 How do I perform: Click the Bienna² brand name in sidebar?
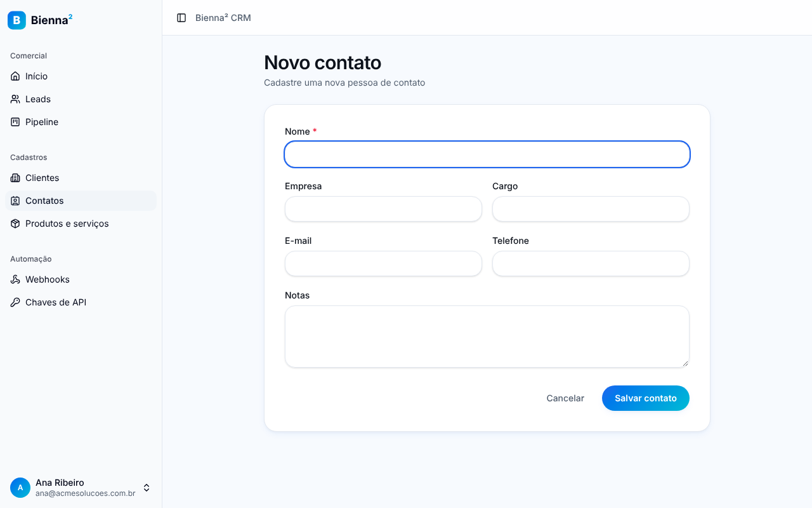[x=51, y=20]
